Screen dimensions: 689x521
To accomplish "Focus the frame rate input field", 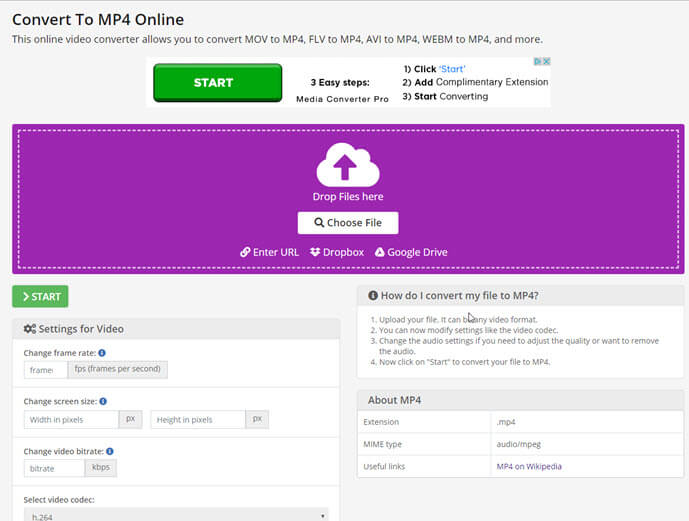I will point(46,370).
